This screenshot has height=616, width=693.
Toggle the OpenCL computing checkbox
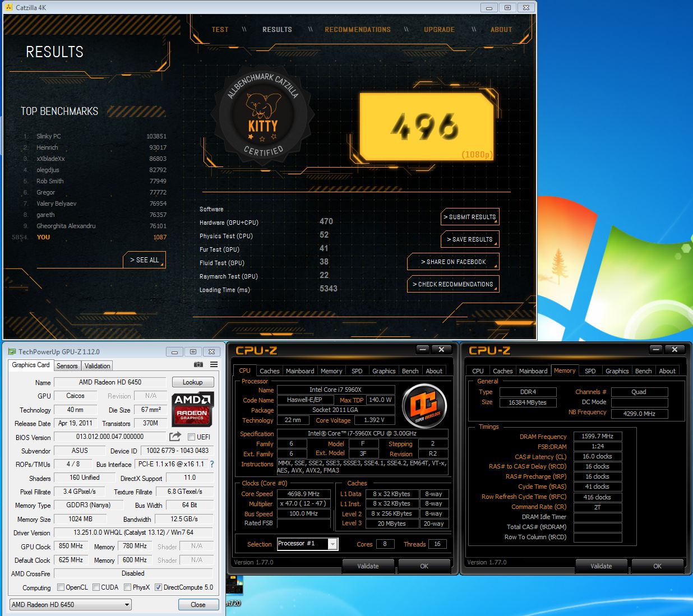61,587
